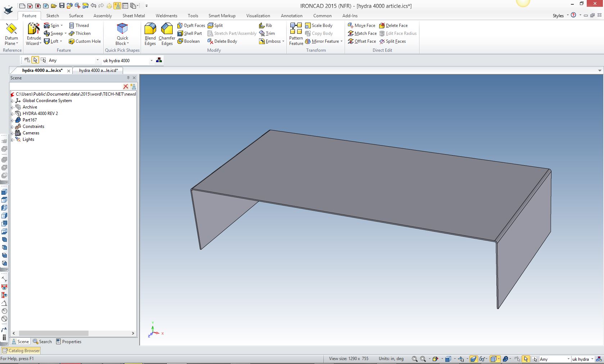
Task: Open the Extrude Wizard tool
Action: click(x=34, y=34)
